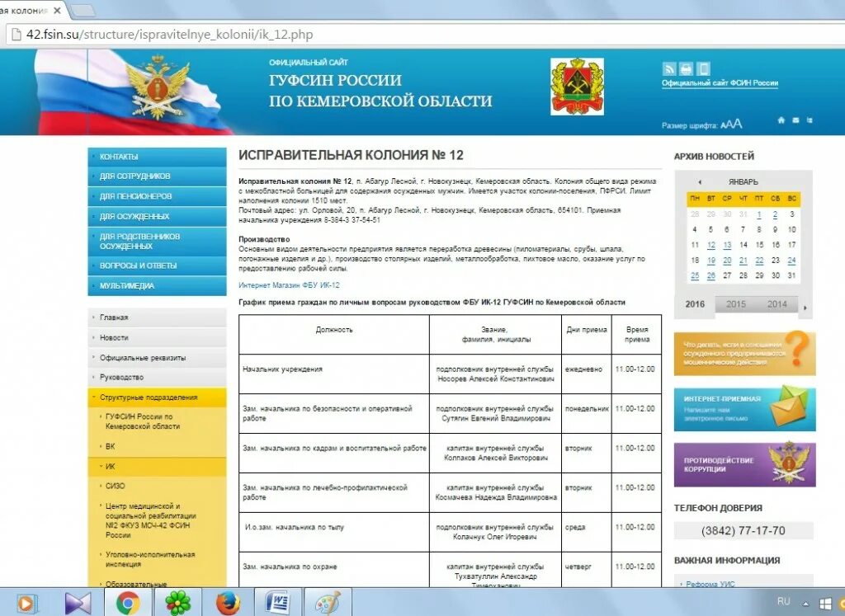This screenshot has height=616, width=845.
Task: Open the sitemap icon in header
Action: tap(810, 120)
